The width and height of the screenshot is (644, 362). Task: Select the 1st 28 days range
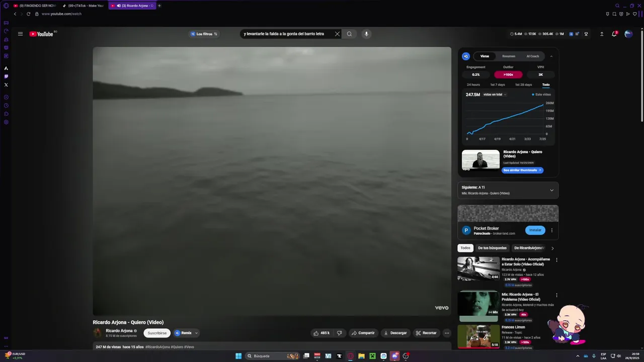(523, 84)
